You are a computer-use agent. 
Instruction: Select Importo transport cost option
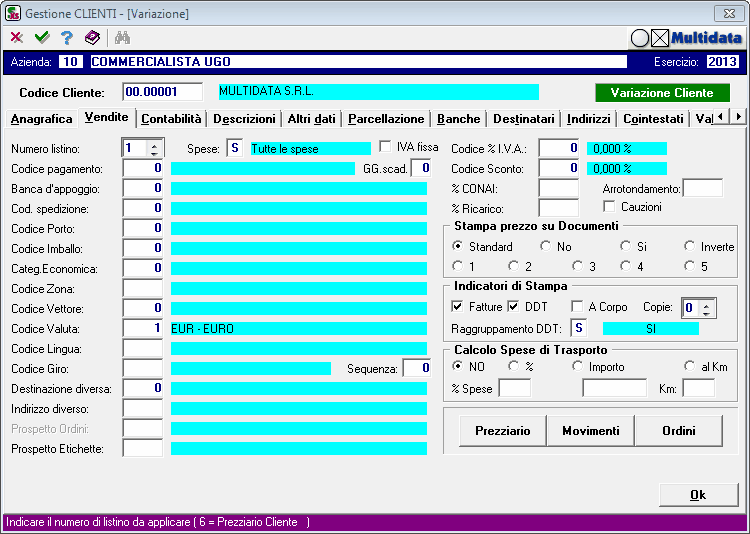click(x=577, y=366)
